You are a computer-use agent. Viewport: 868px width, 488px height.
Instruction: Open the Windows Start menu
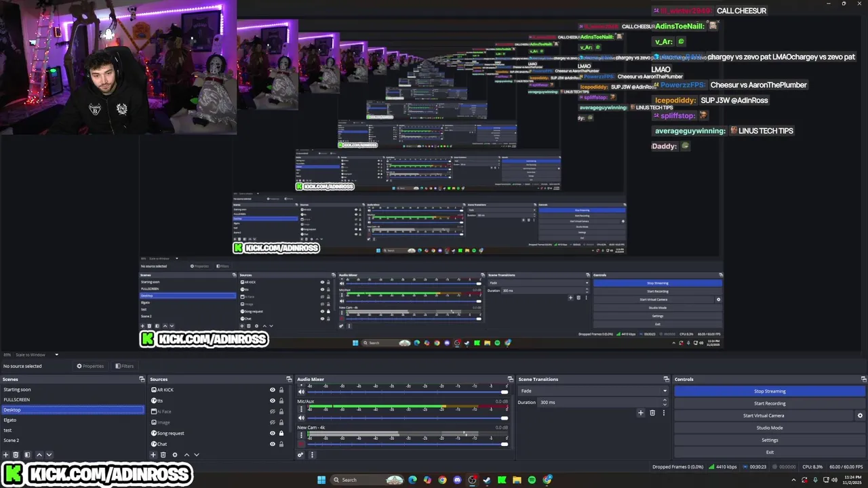[321, 480]
